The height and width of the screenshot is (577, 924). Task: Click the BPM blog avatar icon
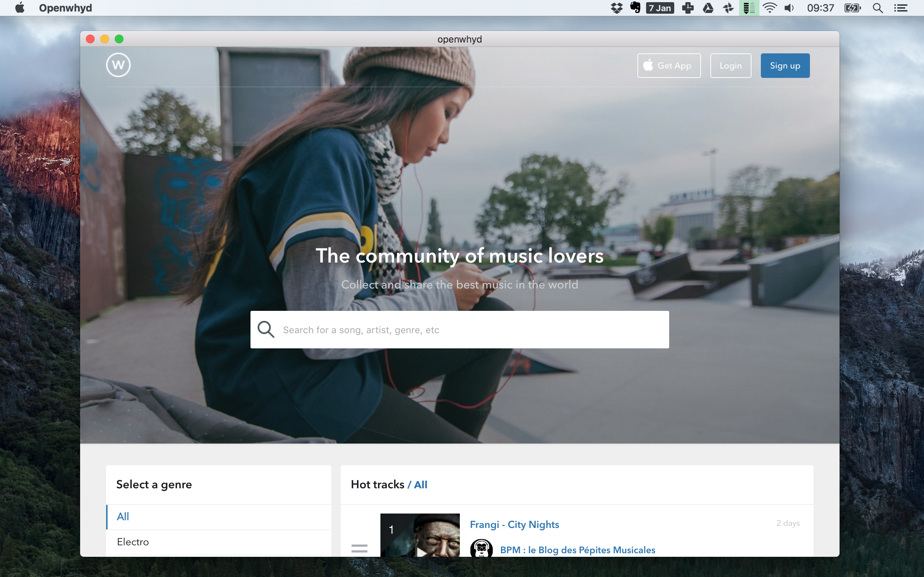[481, 549]
